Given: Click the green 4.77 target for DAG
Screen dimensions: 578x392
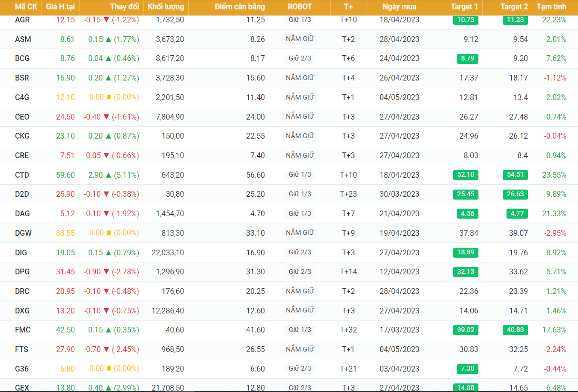Looking at the screenshot, I should (517, 213).
